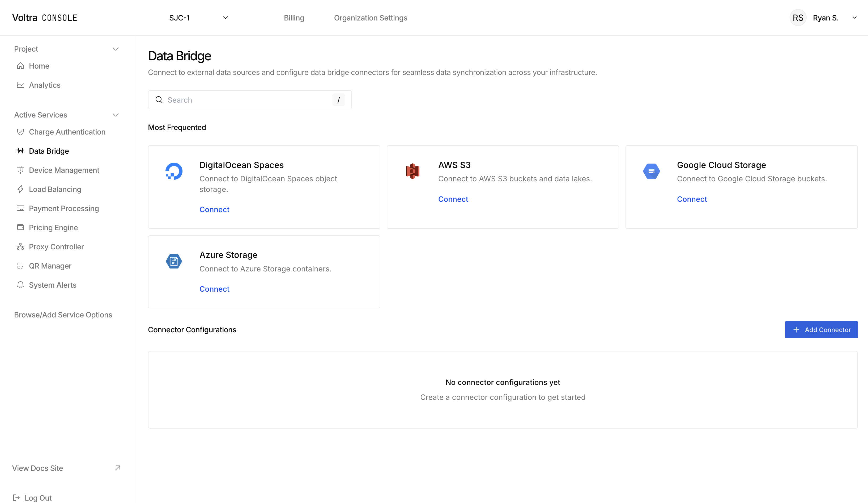
Task: Open the Billing page
Action: pyautogui.click(x=294, y=18)
